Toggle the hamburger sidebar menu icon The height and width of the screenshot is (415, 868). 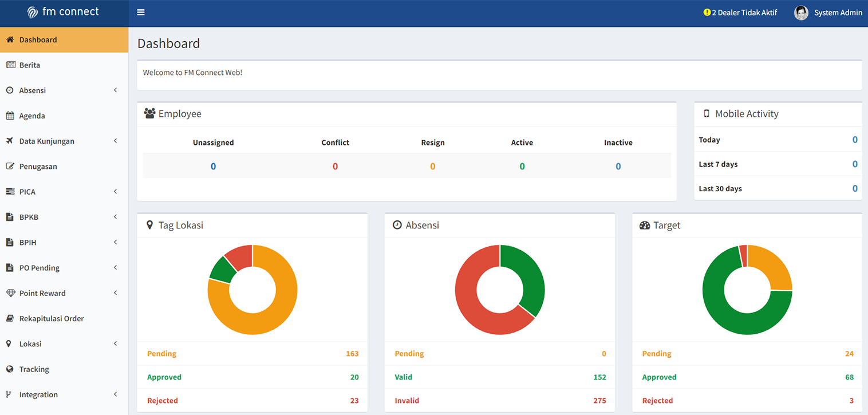click(141, 13)
